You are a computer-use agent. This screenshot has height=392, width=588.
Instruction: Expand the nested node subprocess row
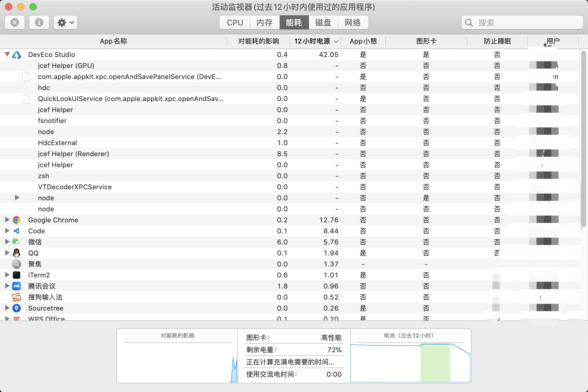(17, 198)
